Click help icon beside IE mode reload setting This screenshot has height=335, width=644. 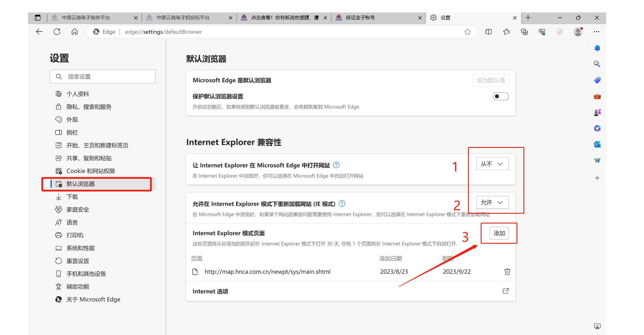(x=342, y=204)
